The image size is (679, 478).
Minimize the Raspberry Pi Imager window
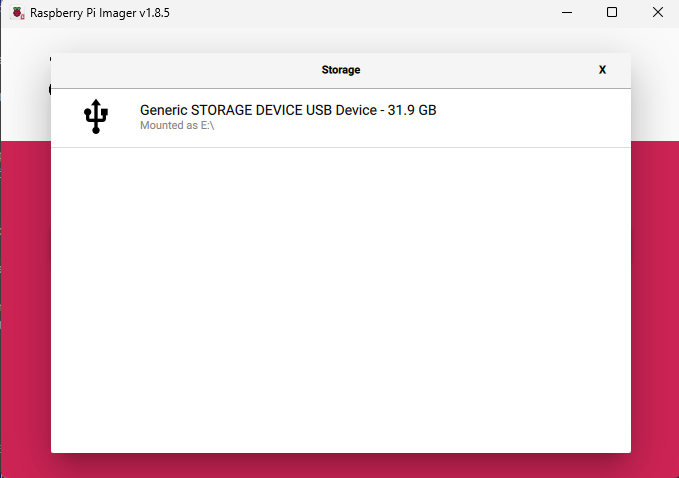point(566,13)
